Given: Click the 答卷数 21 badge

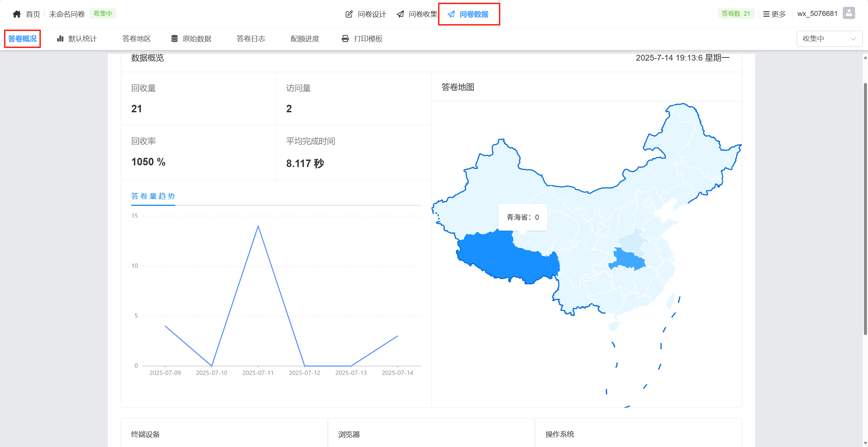Looking at the screenshot, I should pos(736,14).
